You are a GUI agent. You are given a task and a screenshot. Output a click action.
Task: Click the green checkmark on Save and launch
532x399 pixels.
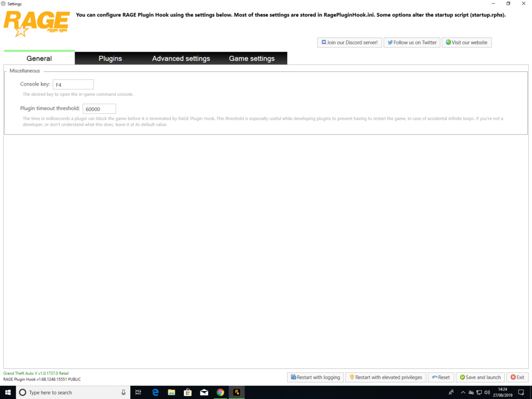[x=462, y=377]
